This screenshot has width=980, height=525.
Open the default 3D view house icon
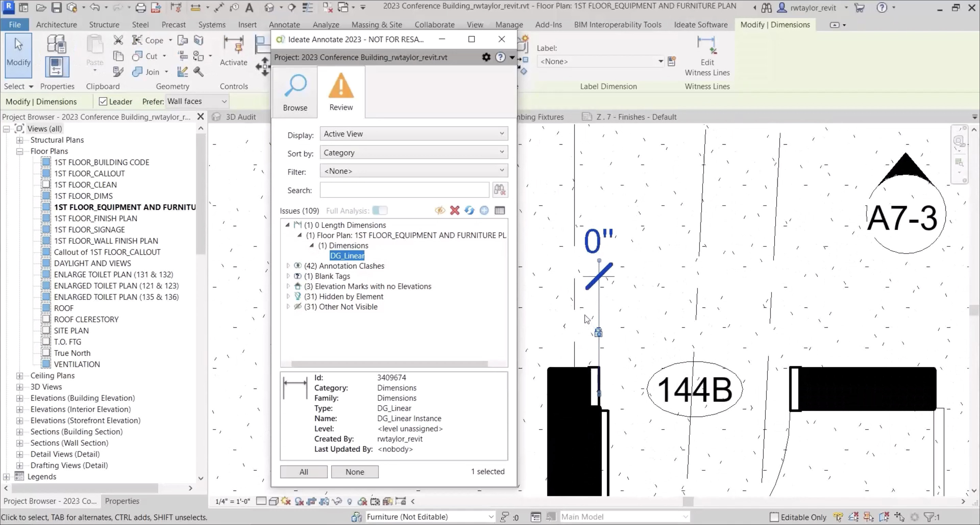click(269, 7)
